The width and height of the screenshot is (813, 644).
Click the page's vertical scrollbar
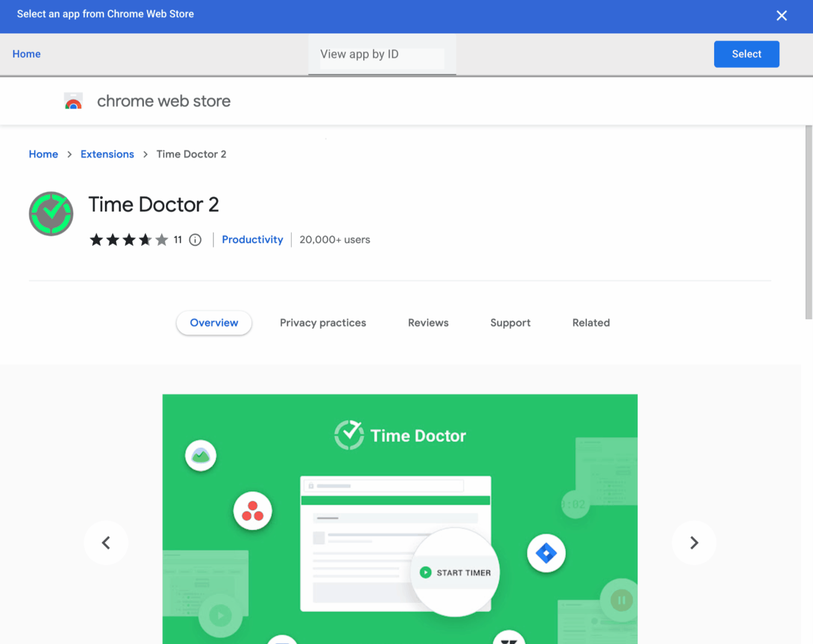(x=809, y=222)
